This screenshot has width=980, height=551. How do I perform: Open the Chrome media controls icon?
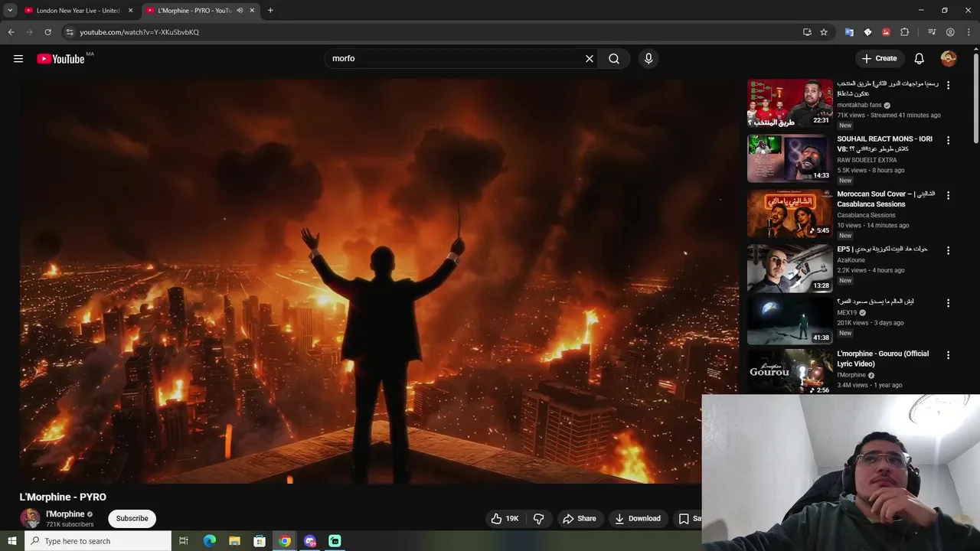pyautogui.click(x=932, y=32)
